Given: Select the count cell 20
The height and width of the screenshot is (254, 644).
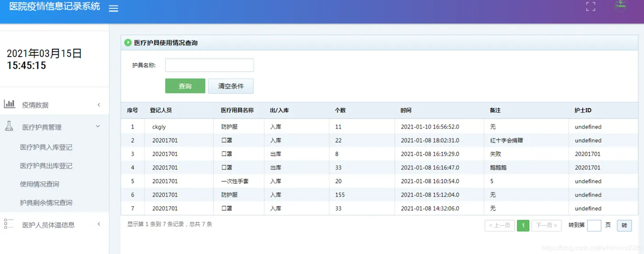Looking at the screenshot, I should click(x=339, y=181).
